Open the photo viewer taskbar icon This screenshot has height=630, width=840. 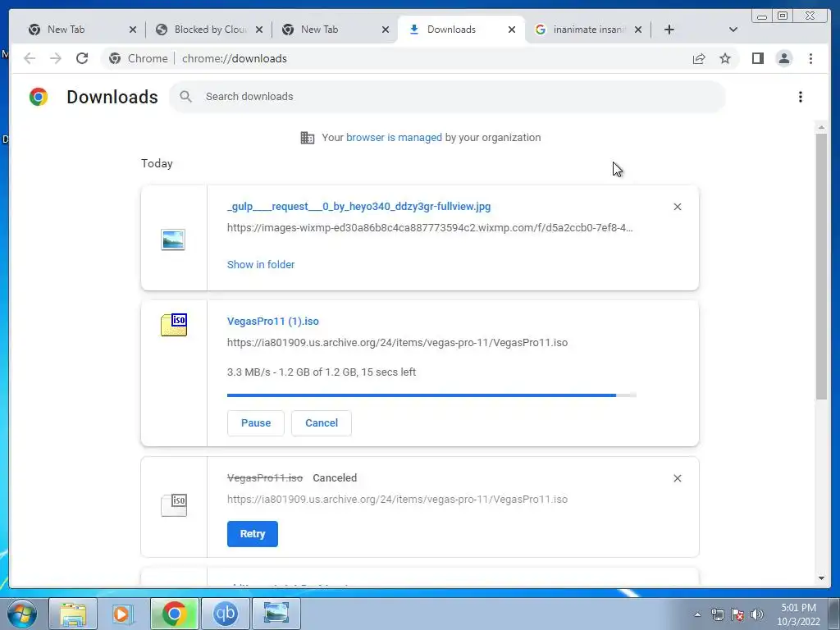tap(276, 614)
